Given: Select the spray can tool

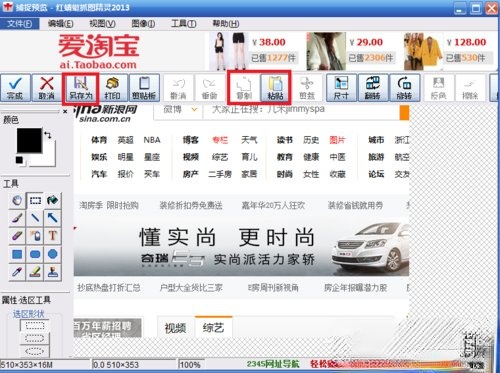Looking at the screenshot, I should click(35, 236).
